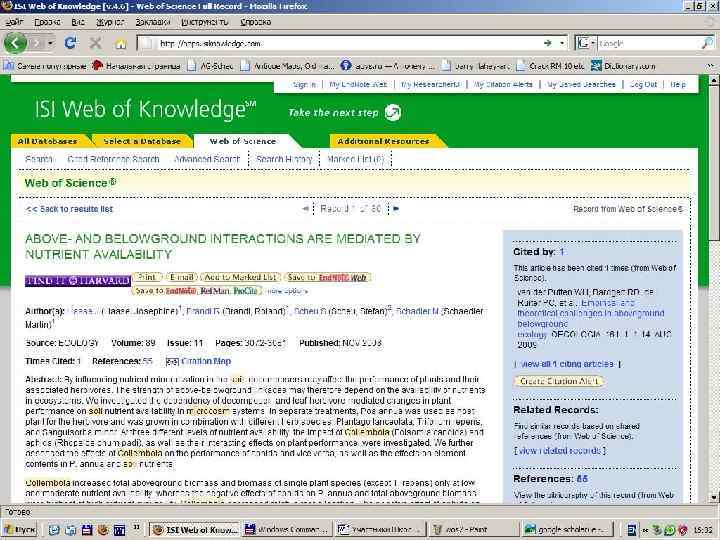Viewport: 720px width, 540px height.
Task: Click the Forward navigation arrow
Action: (37, 44)
